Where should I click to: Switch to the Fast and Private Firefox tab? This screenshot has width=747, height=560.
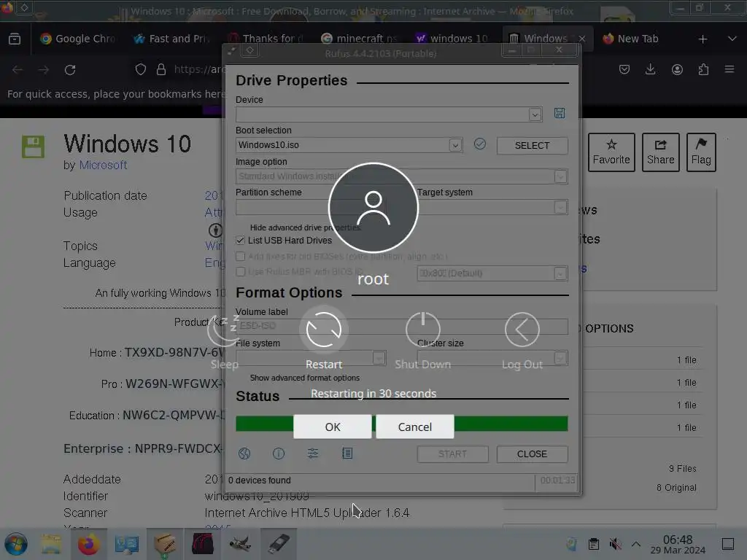pos(171,39)
